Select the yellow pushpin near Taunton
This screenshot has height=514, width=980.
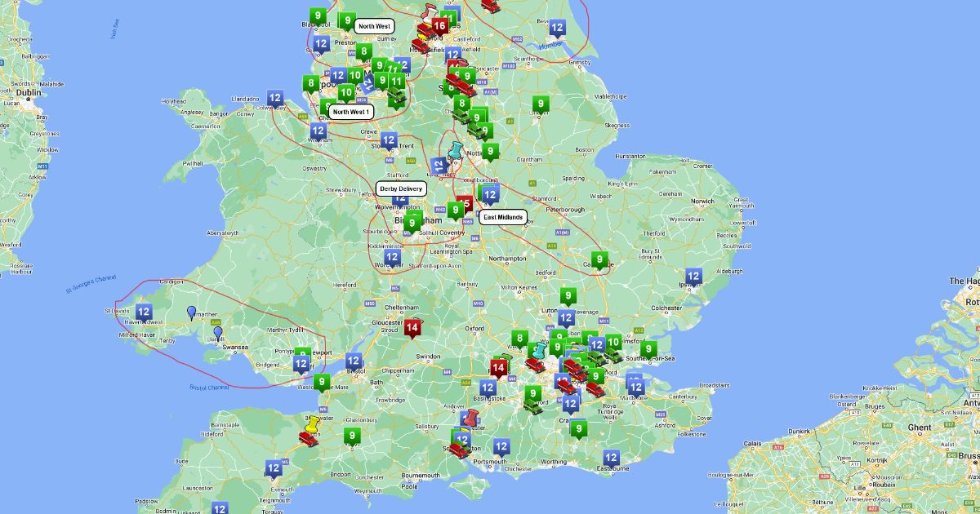[x=313, y=424]
